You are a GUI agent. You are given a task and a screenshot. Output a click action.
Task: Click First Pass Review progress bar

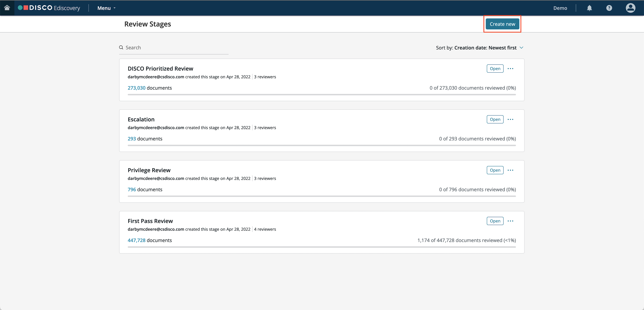coord(321,247)
